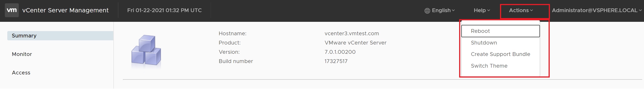The height and width of the screenshot is (89, 644).
Task: Click the hostname value vcenter3.vmtest.com
Action: (352, 33)
